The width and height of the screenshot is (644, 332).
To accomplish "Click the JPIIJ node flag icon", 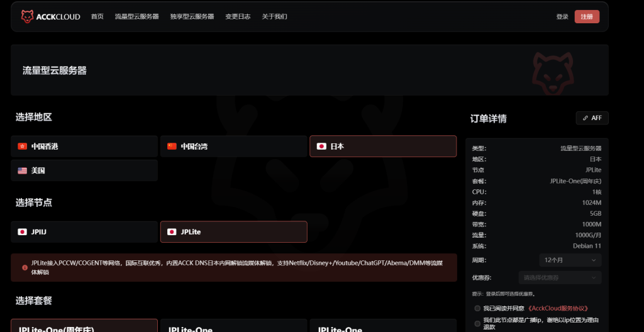I will tap(23, 232).
